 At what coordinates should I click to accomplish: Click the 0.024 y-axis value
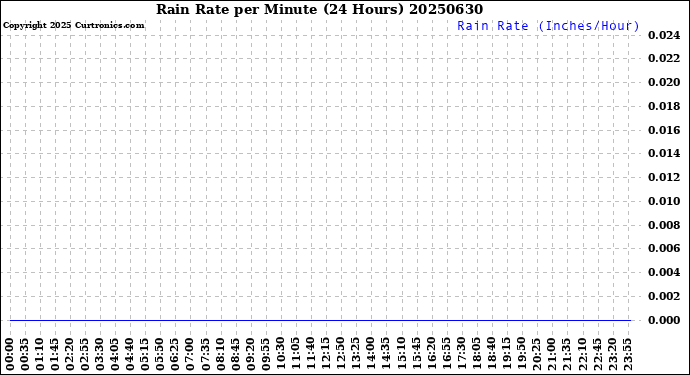pyautogui.click(x=664, y=35)
